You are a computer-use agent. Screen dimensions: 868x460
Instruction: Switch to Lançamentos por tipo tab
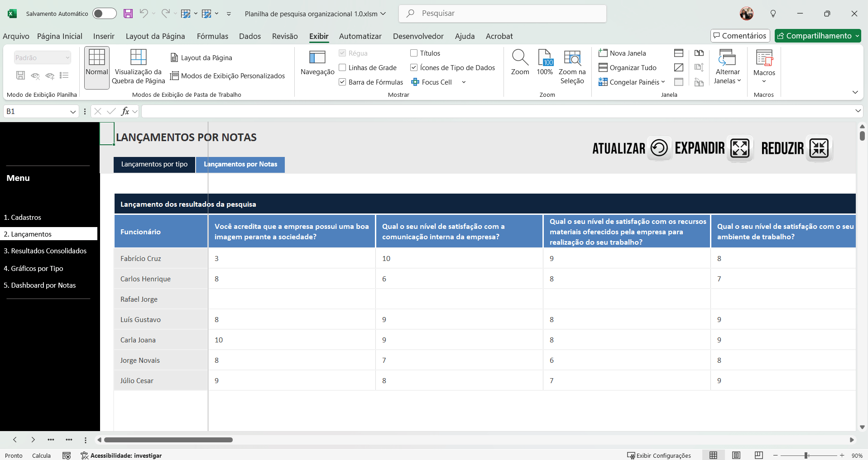tap(154, 164)
